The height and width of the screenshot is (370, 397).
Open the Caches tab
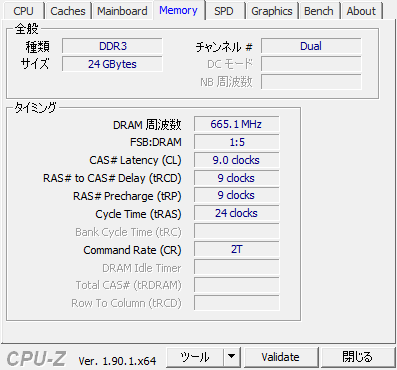click(x=68, y=11)
